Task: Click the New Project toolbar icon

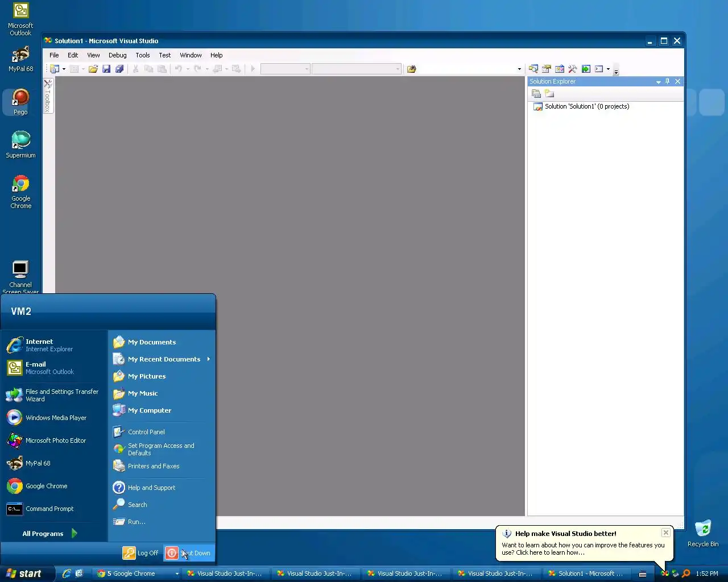Action: [55, 69]
